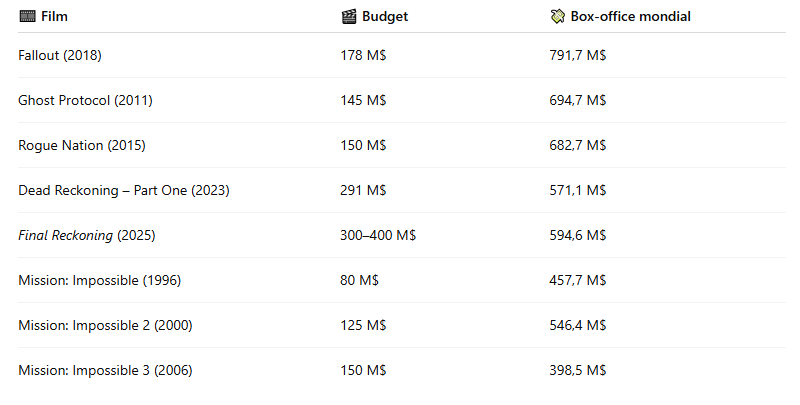Select the Budget column header text
Viewport: 800px width, 405px height.
pos(385,16)
